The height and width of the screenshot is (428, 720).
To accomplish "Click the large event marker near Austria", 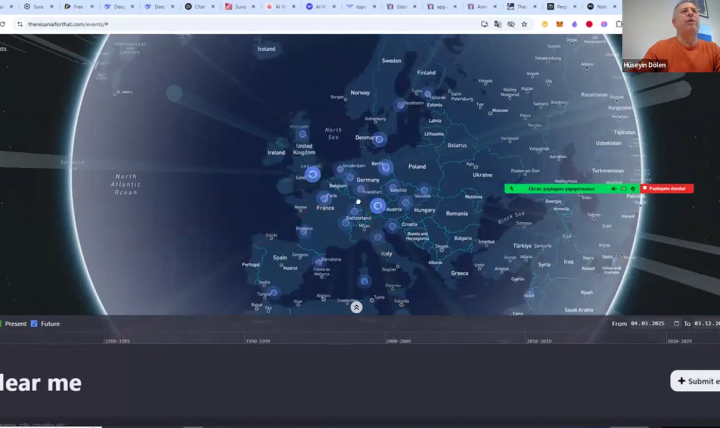I will [x=377, y=206].
